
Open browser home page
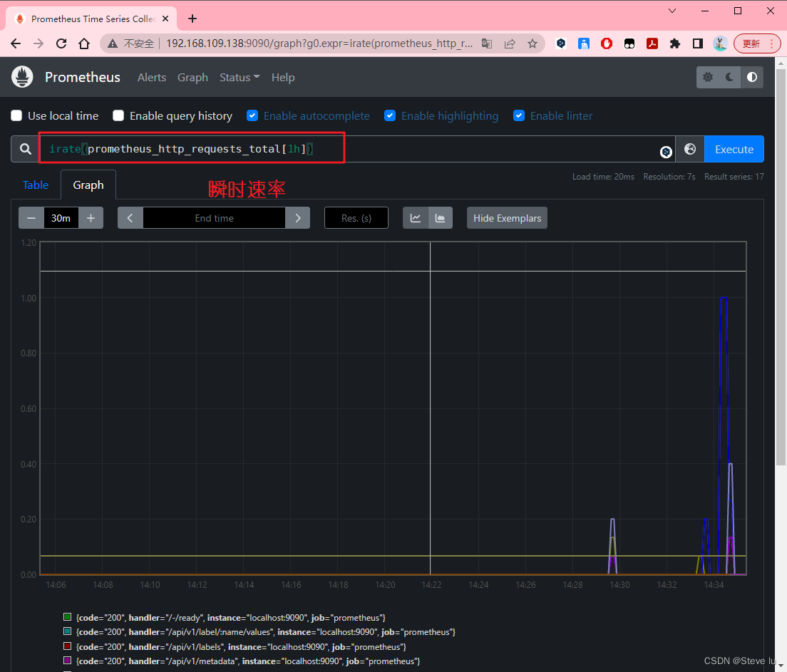(x=84, y=43)
